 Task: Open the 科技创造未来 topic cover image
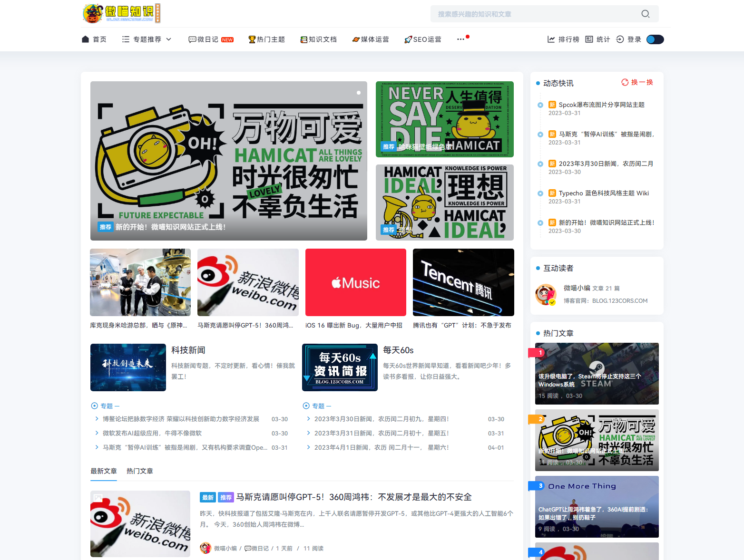tap(128, 367)
